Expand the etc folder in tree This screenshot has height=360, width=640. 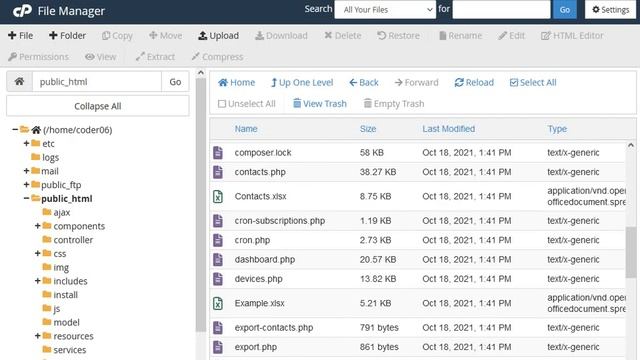(26, 143)
